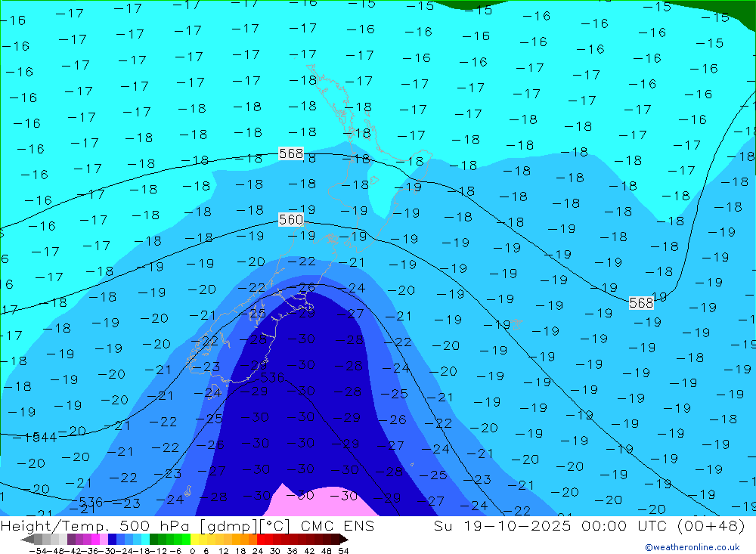Click the light pink legend swatch
756x554 pixels.
click(x=104, y=539)
